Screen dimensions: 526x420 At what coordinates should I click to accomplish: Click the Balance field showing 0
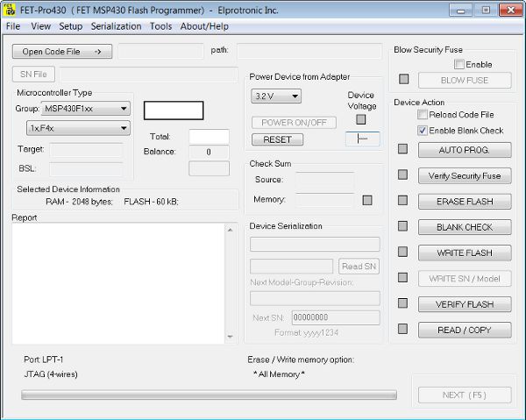pyautogui.click(x=209, y=152)
